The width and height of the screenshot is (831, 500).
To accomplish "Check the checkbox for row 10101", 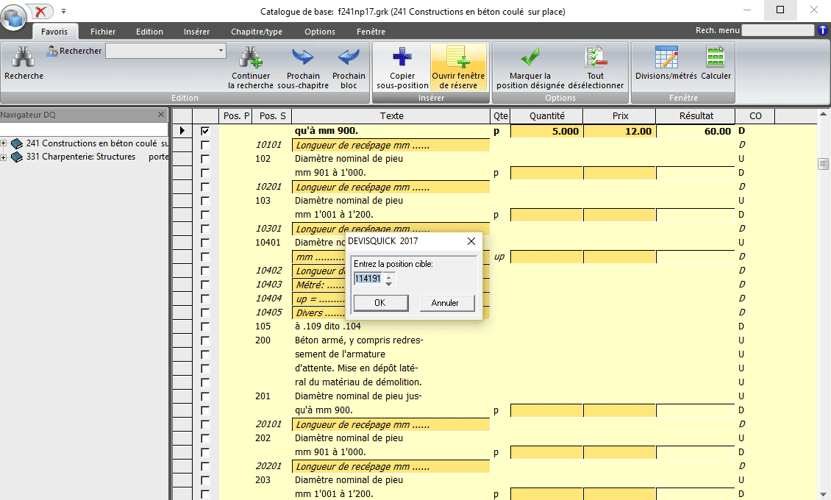I will click(205, 145).
